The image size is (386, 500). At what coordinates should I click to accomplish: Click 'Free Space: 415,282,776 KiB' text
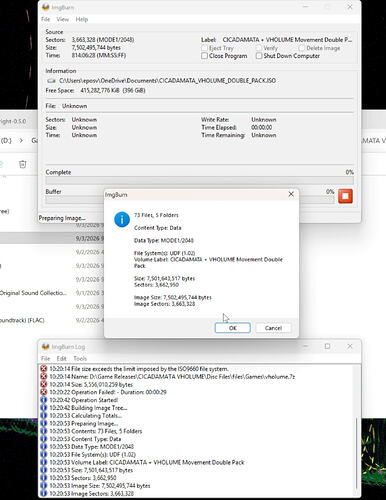(x=95, y=90)
